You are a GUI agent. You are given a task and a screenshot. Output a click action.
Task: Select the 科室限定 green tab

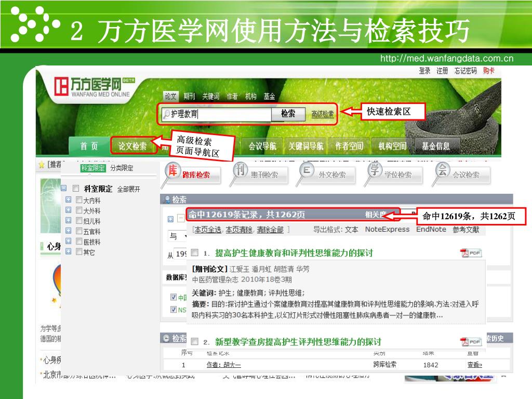[93, 168]
